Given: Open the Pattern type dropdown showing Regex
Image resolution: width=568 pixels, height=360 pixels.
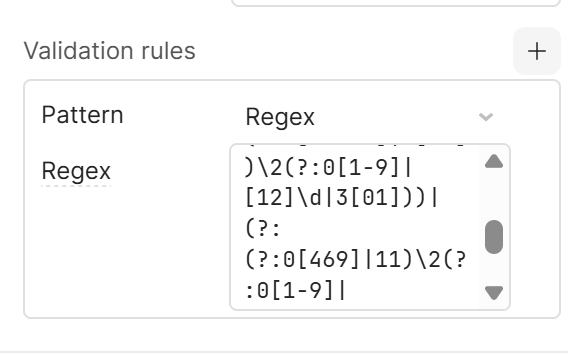Looking at the screenshot, I should point(369,117).
